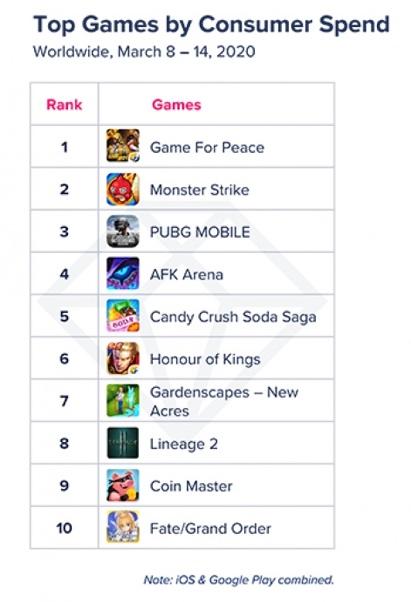Click the Gardenscapes app icon

pyautogui.click(x=123, y=400)
